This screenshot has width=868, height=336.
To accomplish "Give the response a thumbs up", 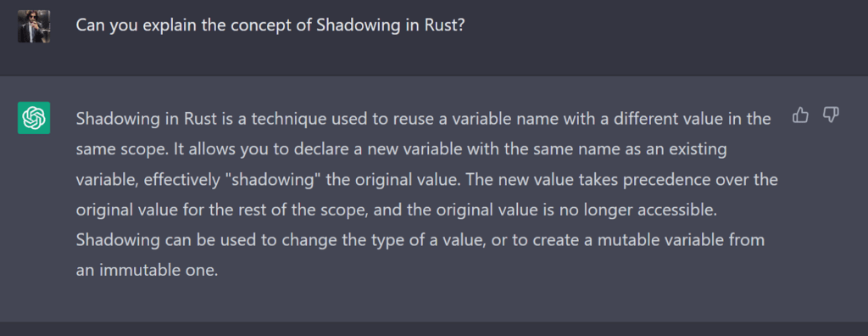I will 801,115.
